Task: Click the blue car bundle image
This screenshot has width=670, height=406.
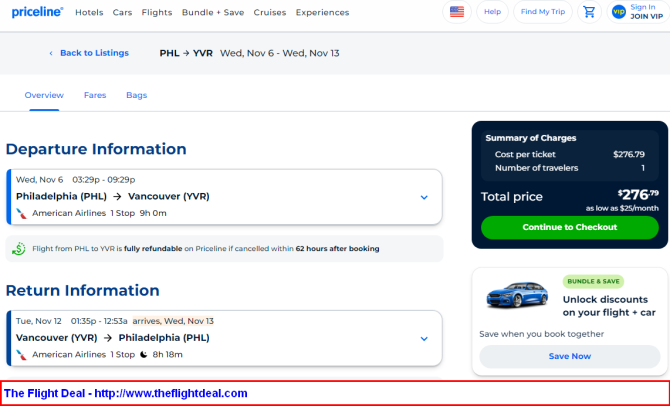Action: pyautogui.click(x=517, y=294)
